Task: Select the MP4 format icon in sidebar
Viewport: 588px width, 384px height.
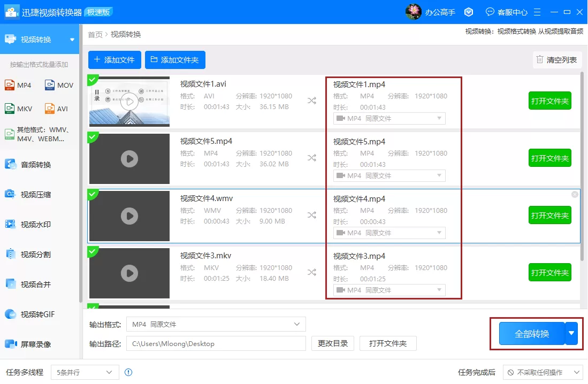Action: [10, 85]
